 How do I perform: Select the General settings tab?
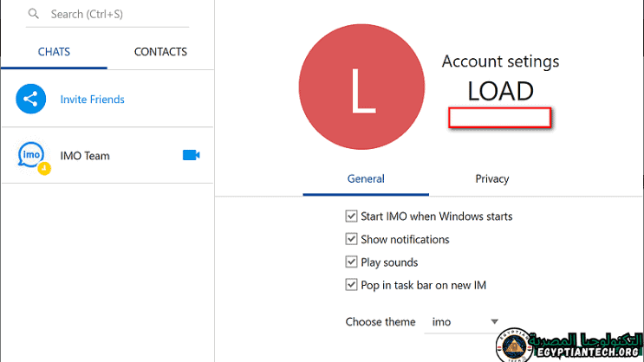pos(366,179)
